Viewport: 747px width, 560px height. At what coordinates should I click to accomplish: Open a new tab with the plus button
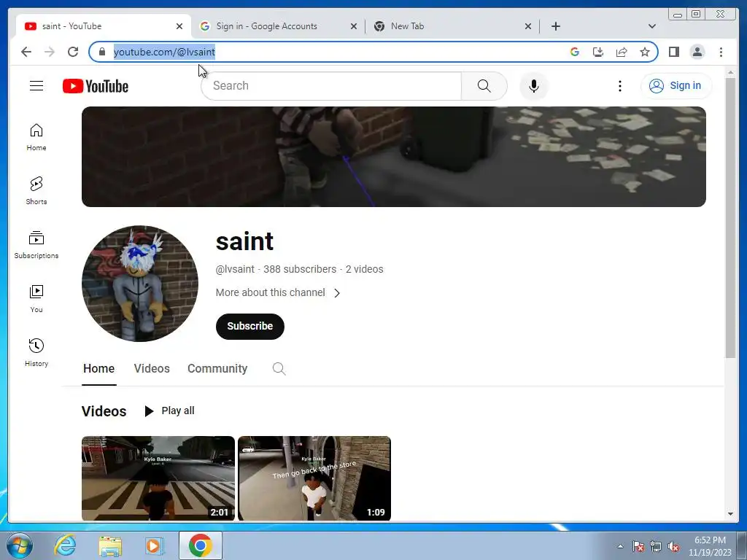555,26
